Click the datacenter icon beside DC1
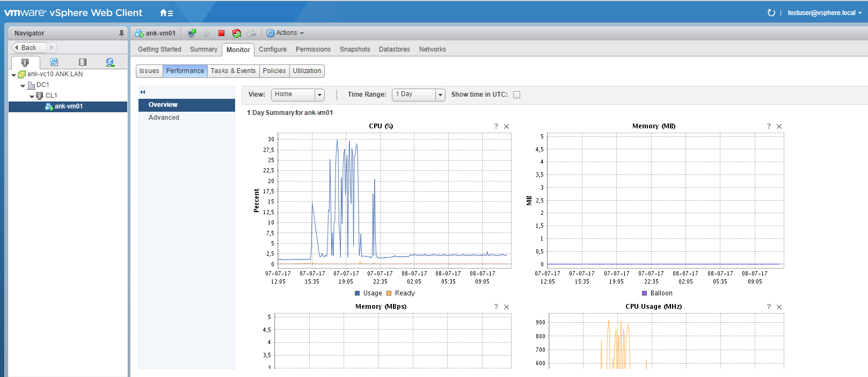The width and height of the screenshot is (868, 377). tap(31, 85)
